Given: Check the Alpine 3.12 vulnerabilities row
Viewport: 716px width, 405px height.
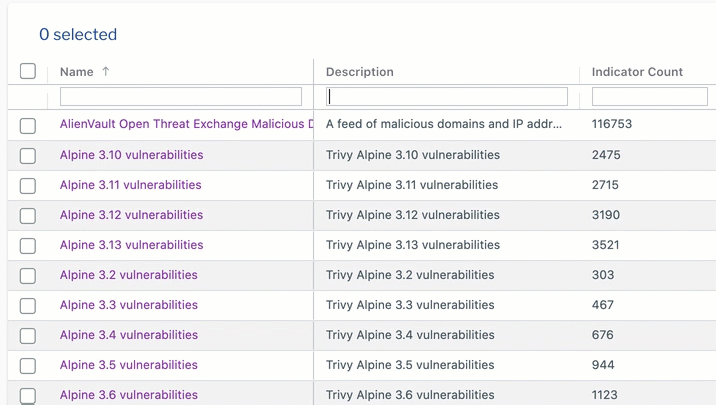Looking at the screenshot, I should click(x=28, y=216).
